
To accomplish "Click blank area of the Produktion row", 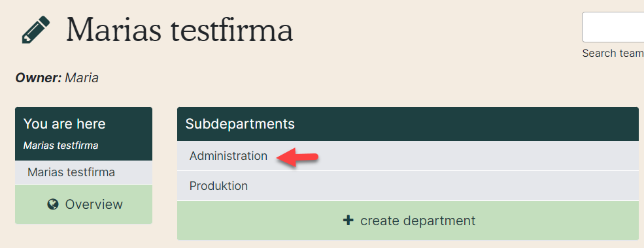I will tap(443, 186).
